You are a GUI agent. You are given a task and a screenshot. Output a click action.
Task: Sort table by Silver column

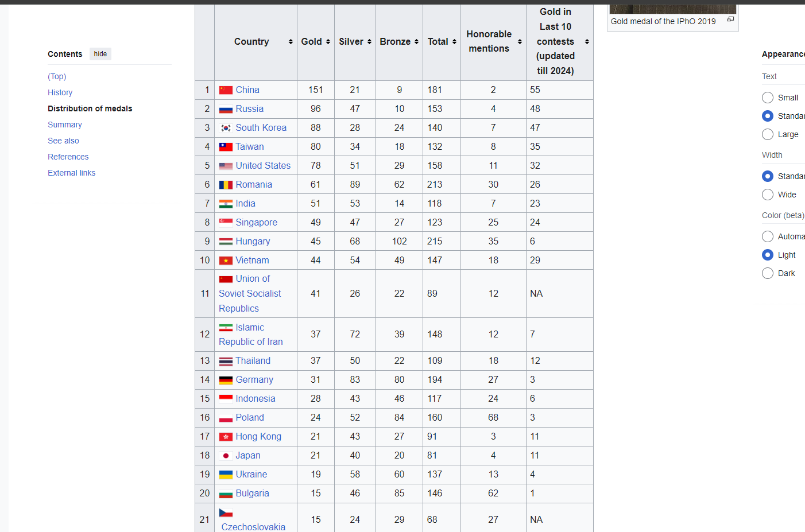[355, 42]
